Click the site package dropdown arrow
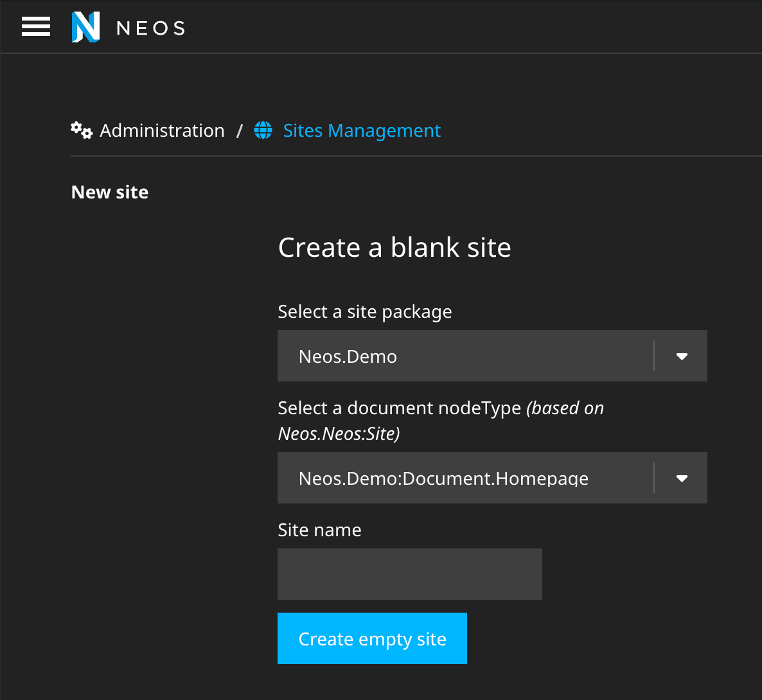Image resolution: width=762 pixels, height=700 pixels. [682, 356]
